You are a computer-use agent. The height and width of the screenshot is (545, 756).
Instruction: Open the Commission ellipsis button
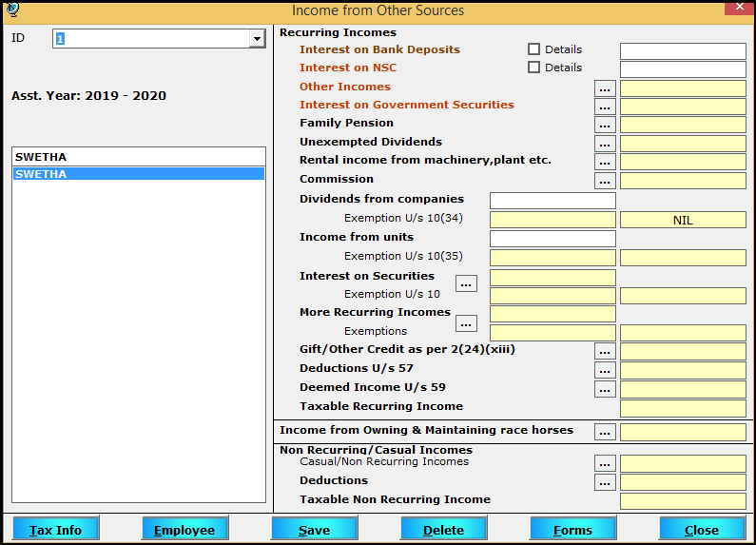[605, 181]
